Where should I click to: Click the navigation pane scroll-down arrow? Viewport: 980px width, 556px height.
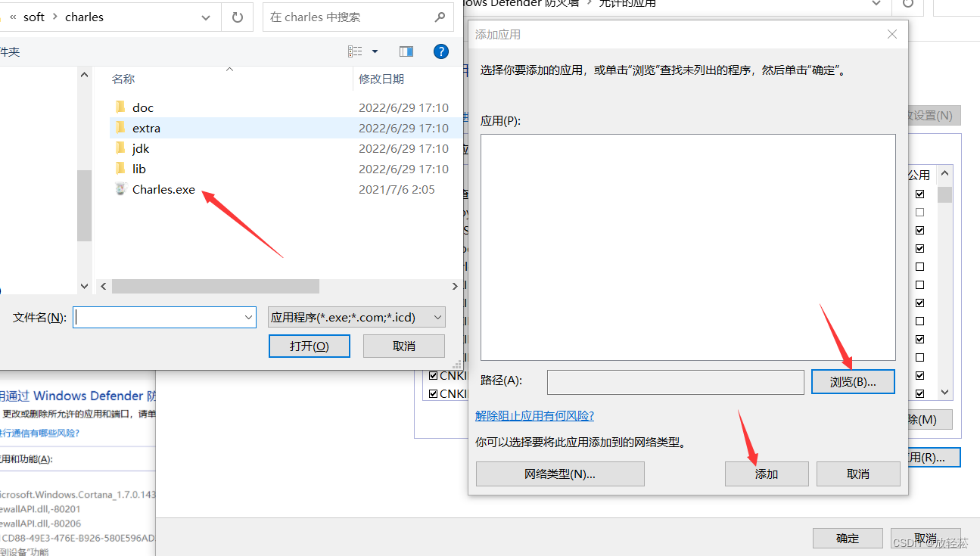click(x=84, y=286)
